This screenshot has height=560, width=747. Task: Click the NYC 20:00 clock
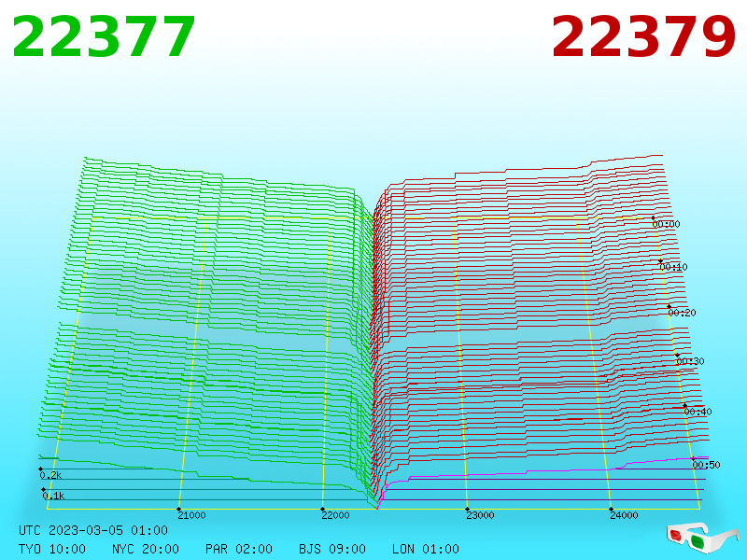pos(146,549)
